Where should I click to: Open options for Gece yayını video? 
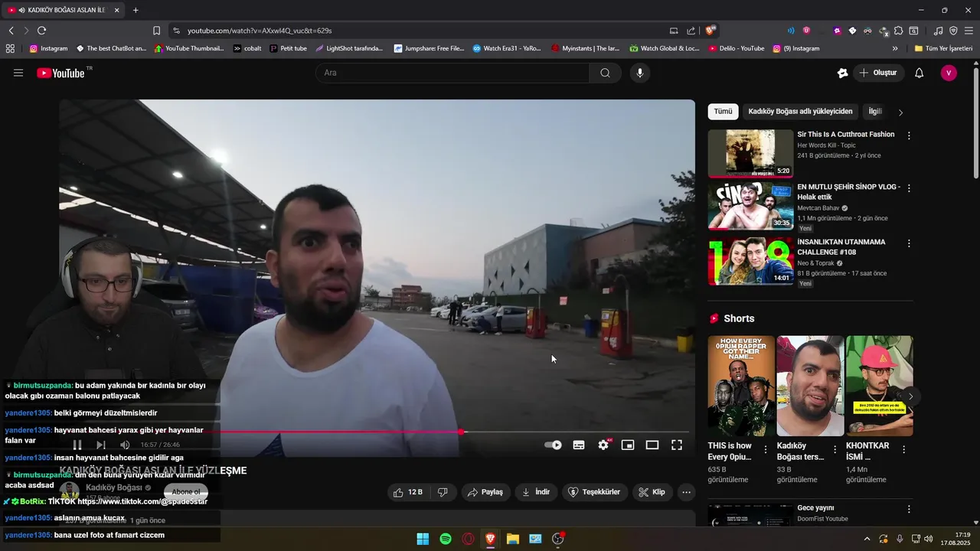(x=909, y=509)
